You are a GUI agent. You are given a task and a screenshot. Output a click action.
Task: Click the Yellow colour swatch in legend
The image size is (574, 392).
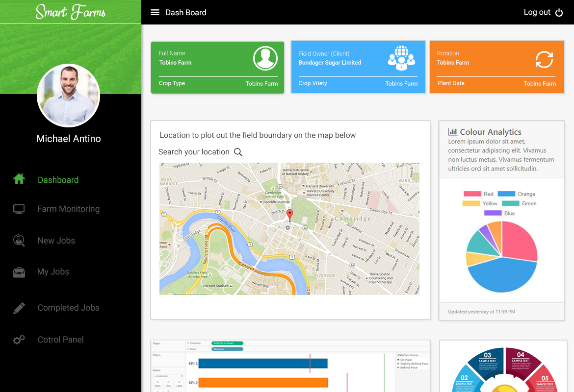click(471, 203)
